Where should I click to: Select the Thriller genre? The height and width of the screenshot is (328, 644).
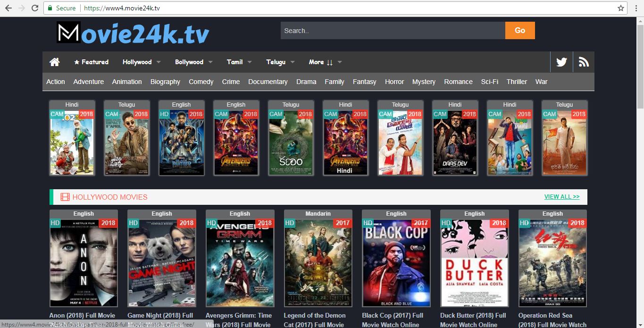point(517,82)
